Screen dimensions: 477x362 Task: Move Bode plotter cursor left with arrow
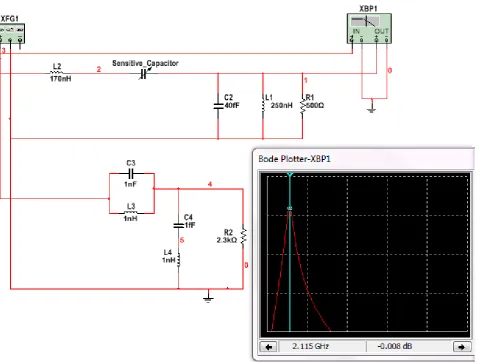click(x=268, y=347)
